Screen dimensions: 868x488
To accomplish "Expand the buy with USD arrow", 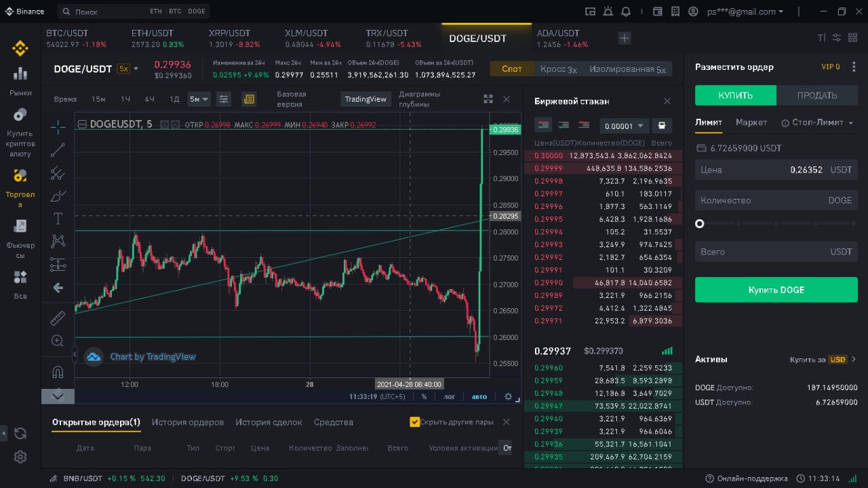I will click(x=854, y=359).
